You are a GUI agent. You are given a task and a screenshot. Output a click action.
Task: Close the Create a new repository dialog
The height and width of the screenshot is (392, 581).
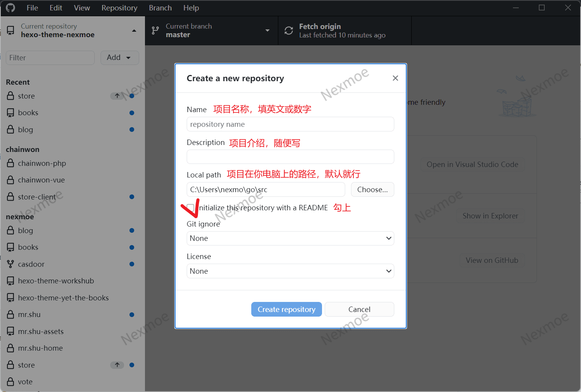(x=395, y=78)
